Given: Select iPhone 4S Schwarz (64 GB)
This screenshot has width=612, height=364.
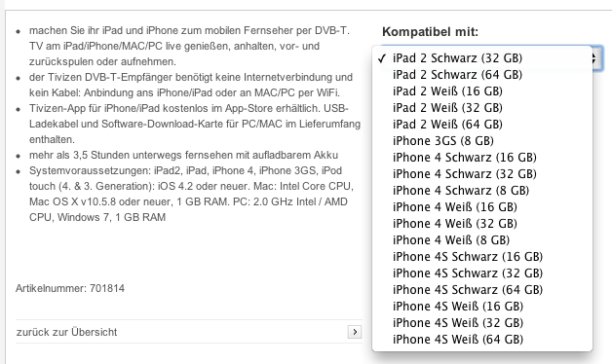Looking at the screenshot, I should (x=482, y=290).
